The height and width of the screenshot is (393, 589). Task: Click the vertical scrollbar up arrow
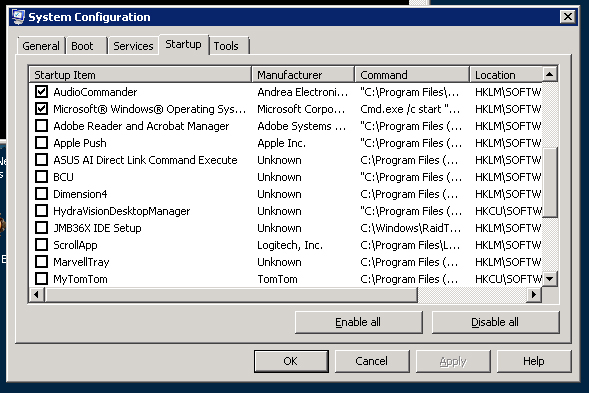pos(550,74)
